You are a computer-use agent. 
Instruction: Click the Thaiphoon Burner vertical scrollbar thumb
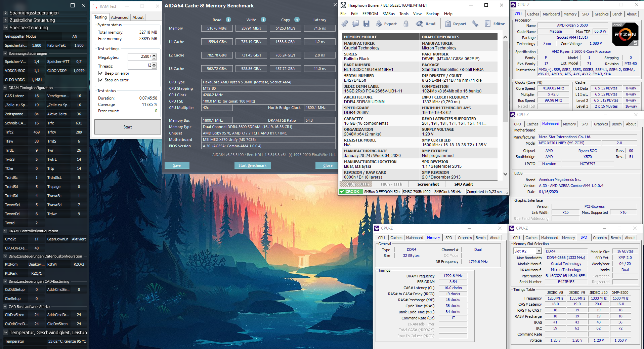pyautogui.click(x=505, y=82)
